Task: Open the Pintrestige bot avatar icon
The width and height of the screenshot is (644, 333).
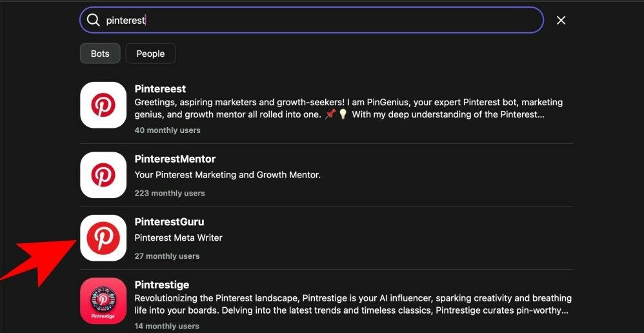Action: pyautogui.click(x=103, y=301)
